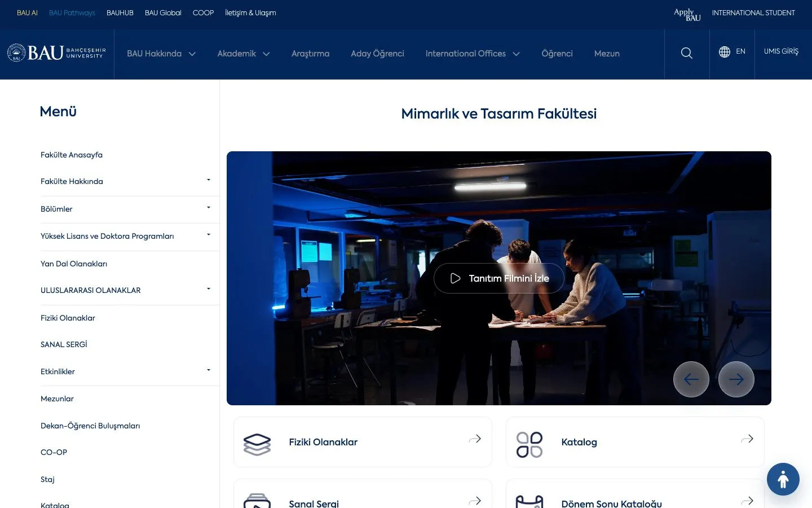Open BAU Global top link
The height and width of the screenshot is (508, 812).
tap(163, 13)
